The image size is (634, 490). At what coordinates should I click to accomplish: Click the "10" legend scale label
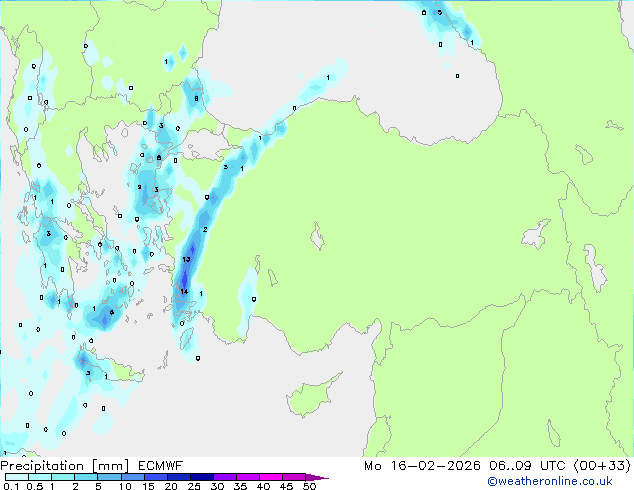(x=125, y=486)
